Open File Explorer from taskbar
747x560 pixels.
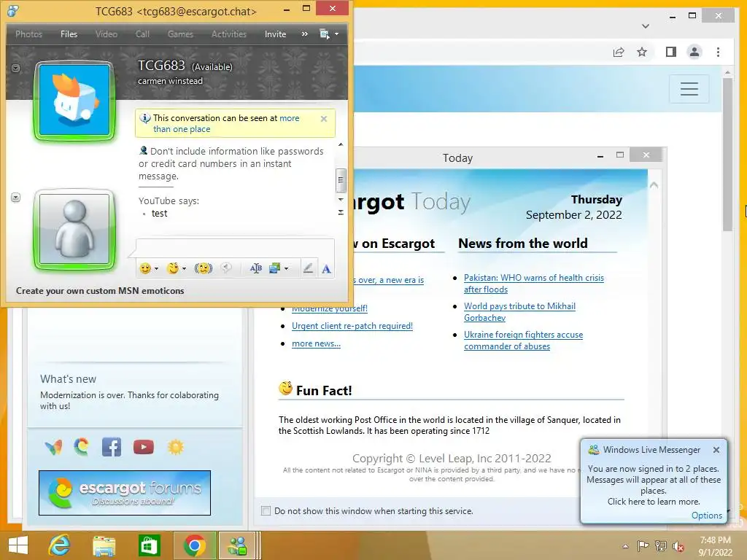[x=104, y=545]
